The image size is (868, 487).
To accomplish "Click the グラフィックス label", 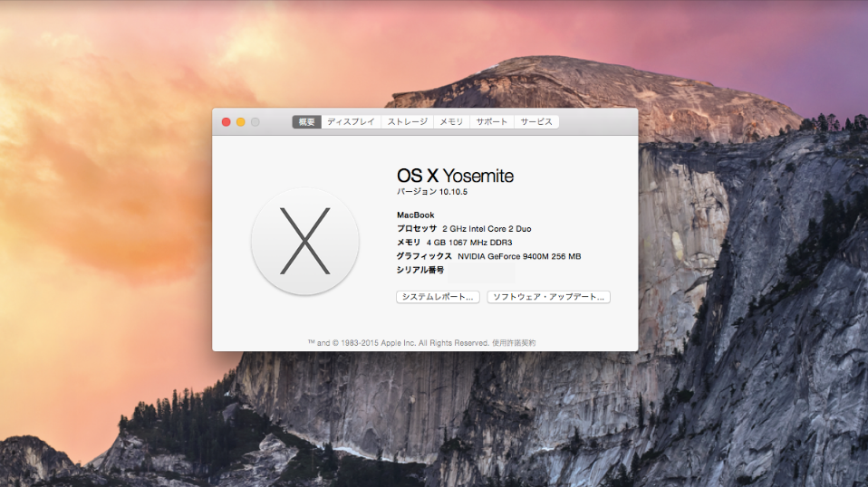I will coord(424,256).
